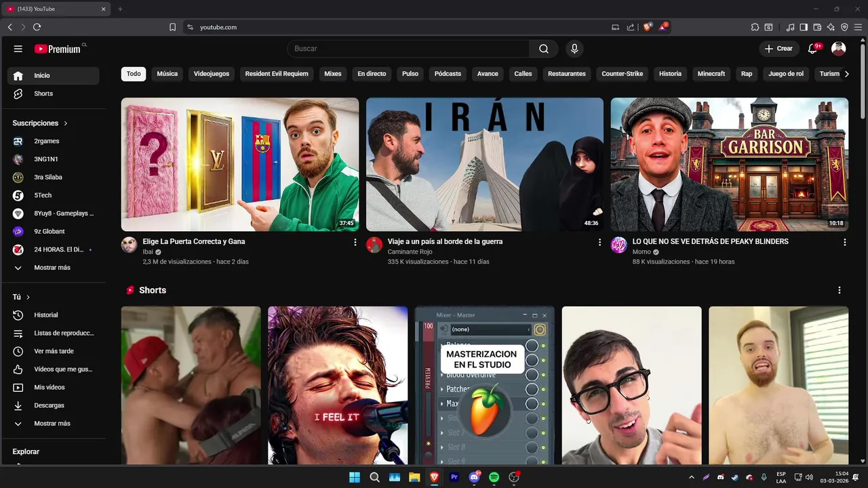Select the En directo chip
Viewport: 868px width, 488px height.
(x=372, y=74)
